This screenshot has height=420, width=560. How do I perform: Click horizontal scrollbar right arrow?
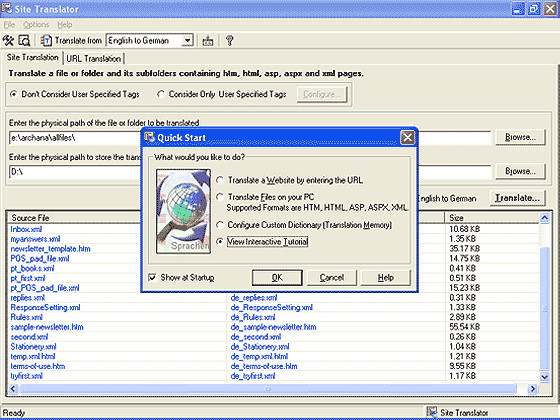tap(532, 389)
